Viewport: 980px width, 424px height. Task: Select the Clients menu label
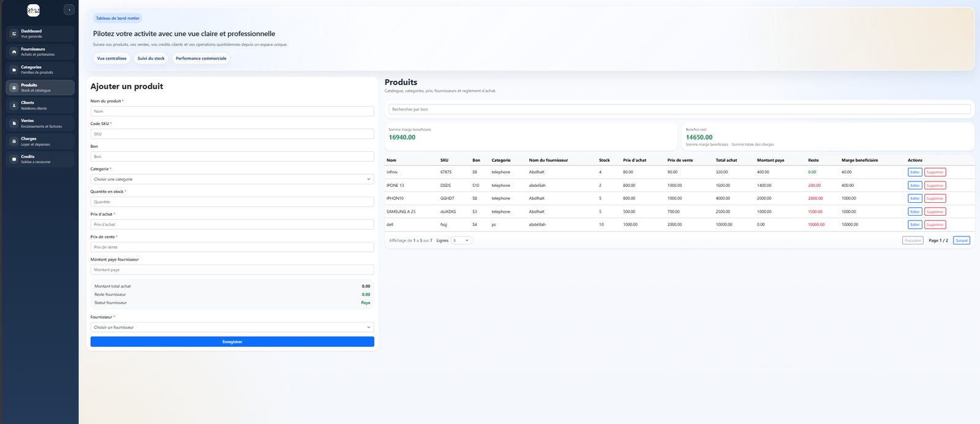pyautogui.click(x=28, y=103)
